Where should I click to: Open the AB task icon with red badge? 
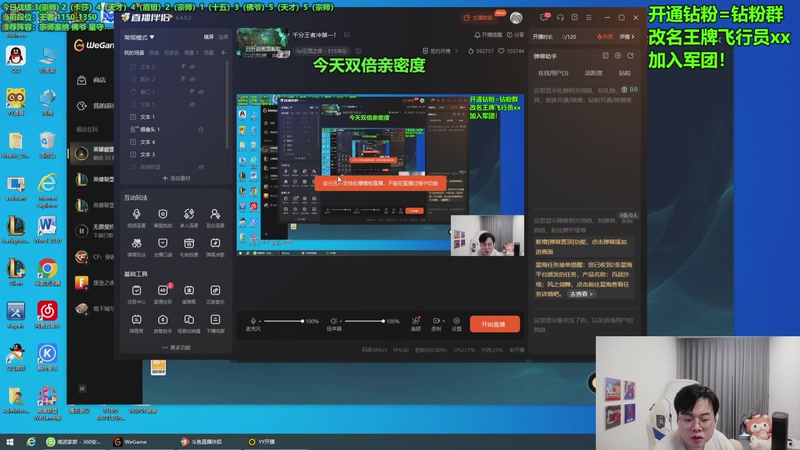click(x=163, y=290)
